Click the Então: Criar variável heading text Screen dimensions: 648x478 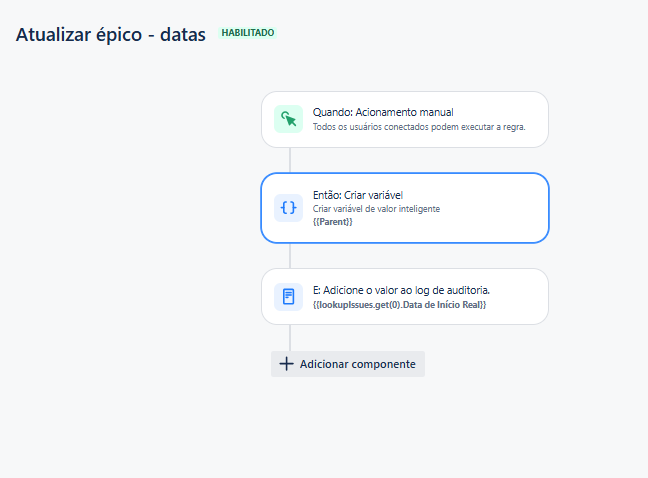pyautogui.click(x=357, y=195)
